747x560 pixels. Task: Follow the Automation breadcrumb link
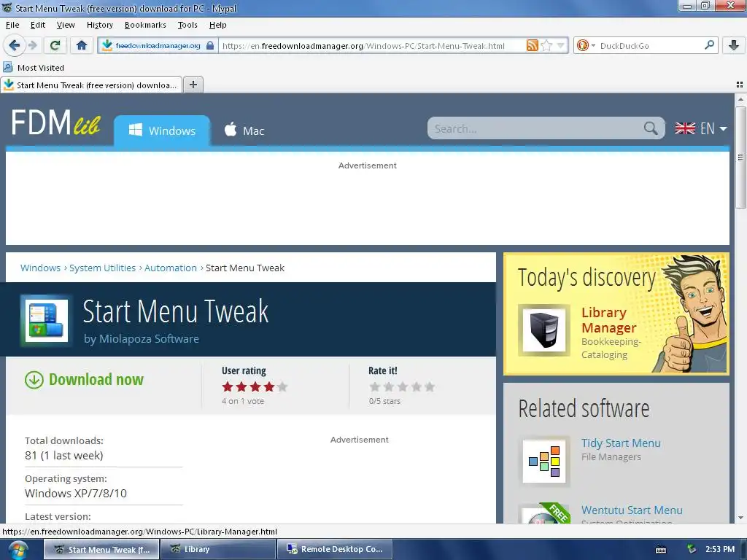click(171, 268)
